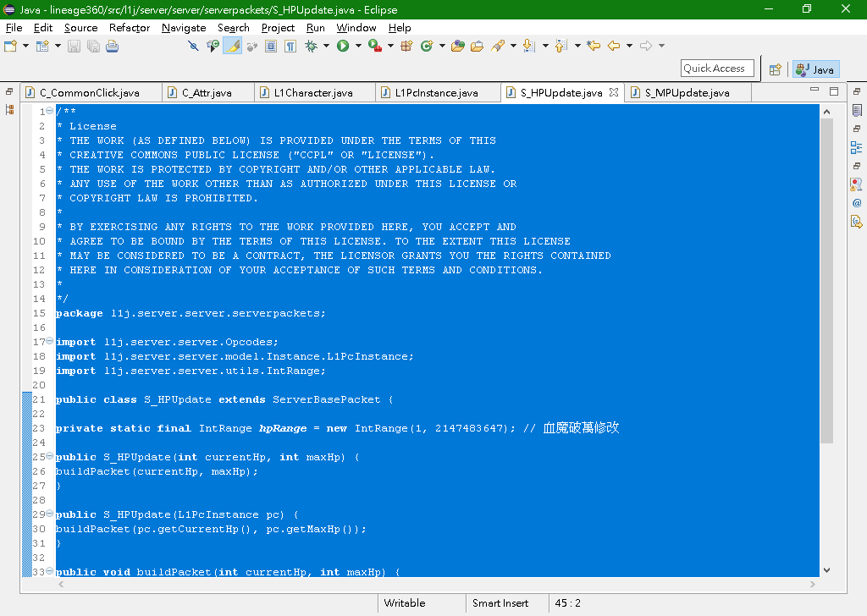Open the Debug dropdown arrow
Screen dimensions: 867x616
pyautogui.click(x=326, y=47)
